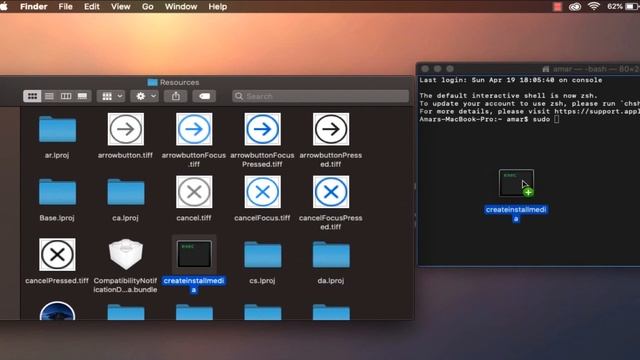640x360 pixels.
Task: Click the Finder Search field
Action: pyautogui.click(x=320, y=96)
